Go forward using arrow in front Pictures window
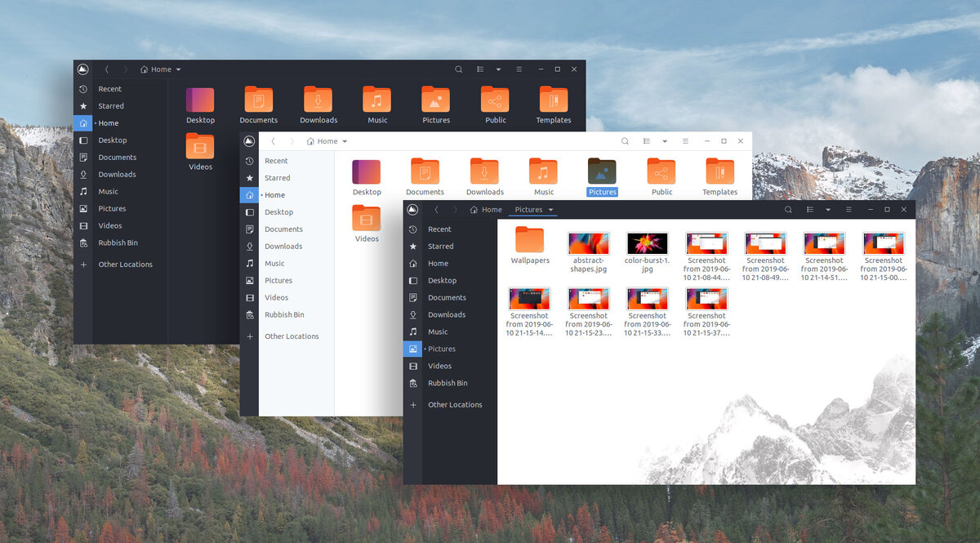This screenshot has width=980, height=543. pyautogui.click(x=455, y=210)
